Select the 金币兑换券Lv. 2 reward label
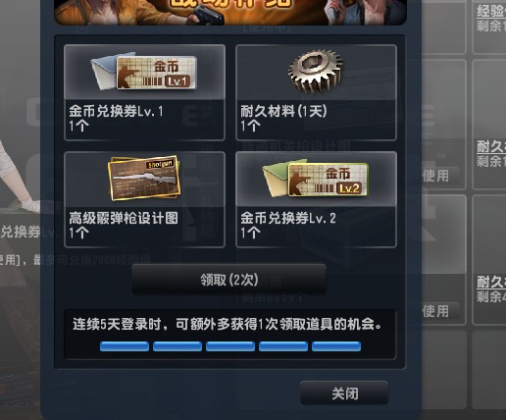The image size is (506, 420). coord(288,218)
